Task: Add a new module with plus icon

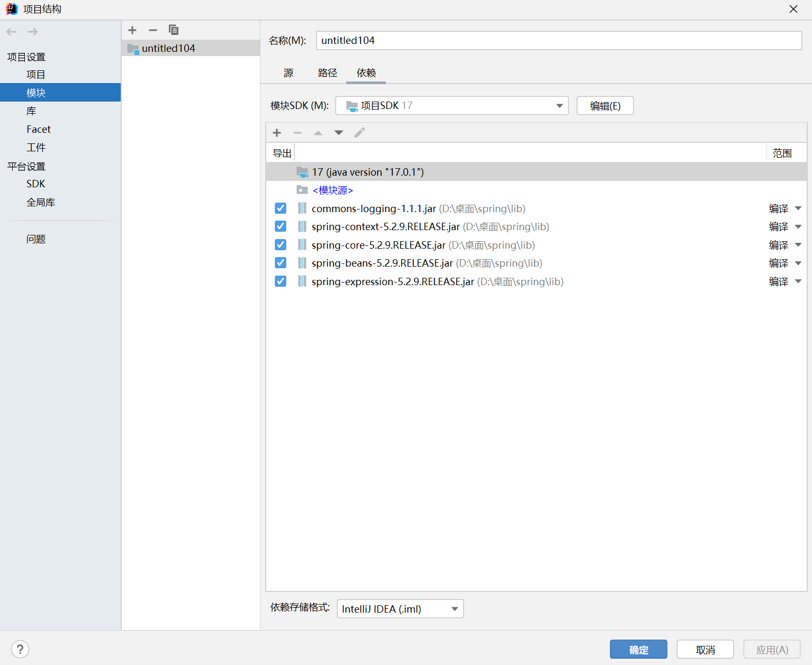Action: point(132,30)
